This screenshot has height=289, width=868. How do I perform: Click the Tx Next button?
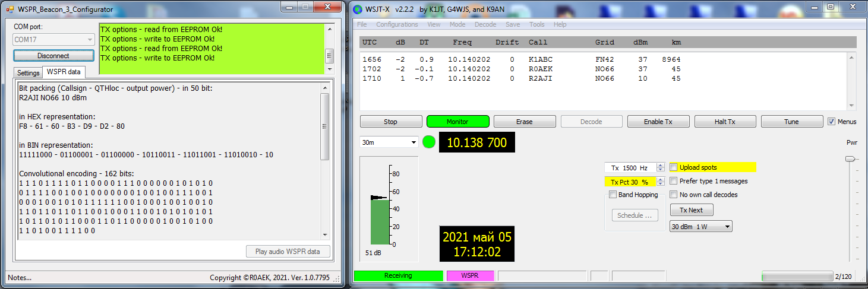(x=692, y=210)
